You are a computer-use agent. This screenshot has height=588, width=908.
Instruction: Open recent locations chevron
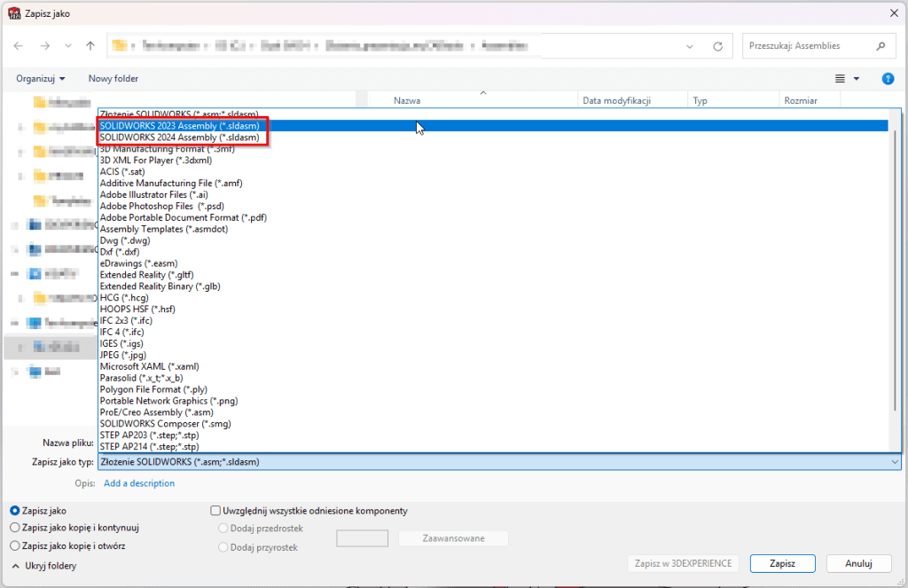coord(68,46)
